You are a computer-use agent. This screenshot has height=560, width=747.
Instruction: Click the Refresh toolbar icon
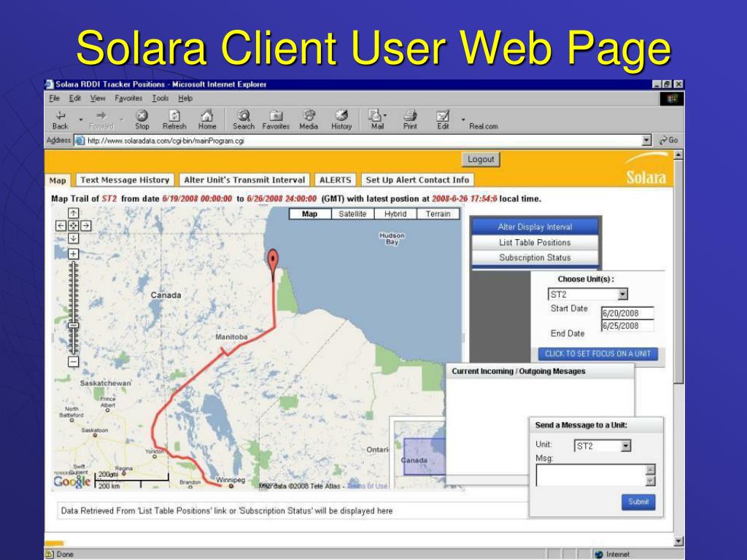click(x=174, y=120)
